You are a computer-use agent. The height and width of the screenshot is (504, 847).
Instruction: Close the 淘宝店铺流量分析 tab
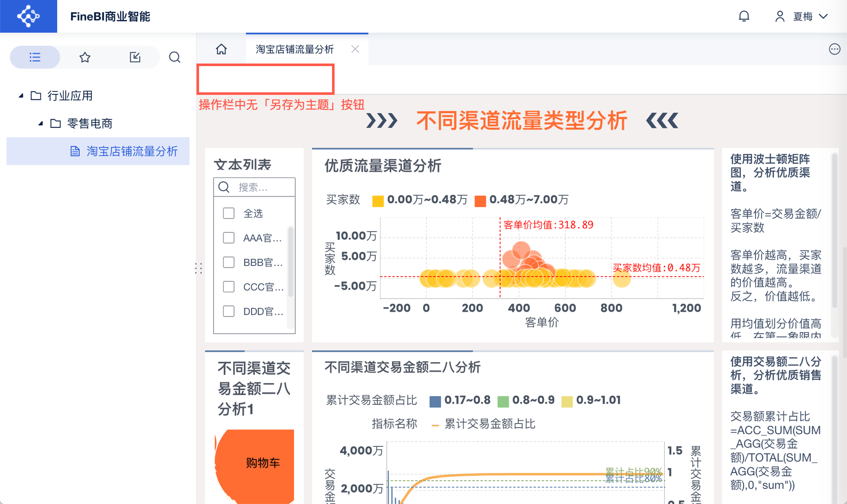pyautogui.click(x=355, y=49)
